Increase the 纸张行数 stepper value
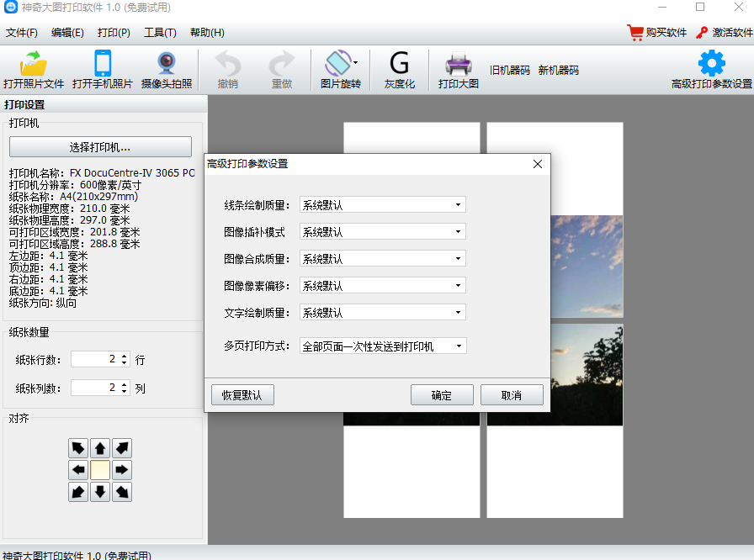The image size is (754, 560). [x=125, y=357]
